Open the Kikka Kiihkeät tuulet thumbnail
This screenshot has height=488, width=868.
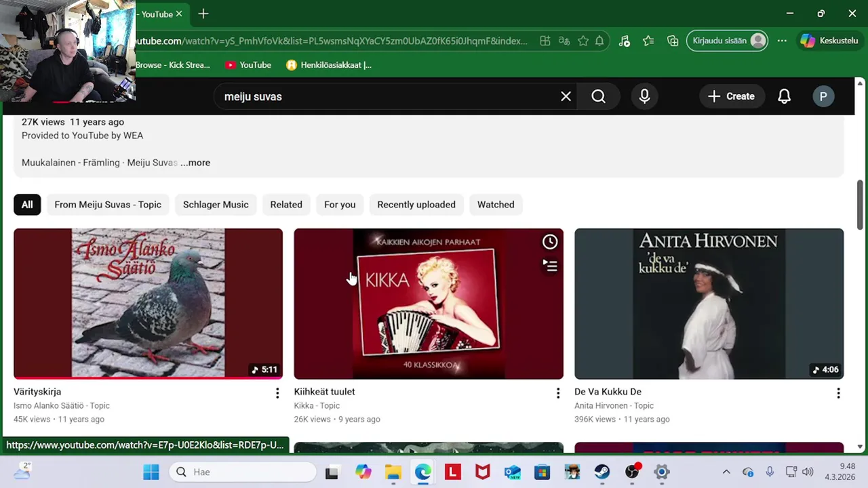tap(429, 304)
